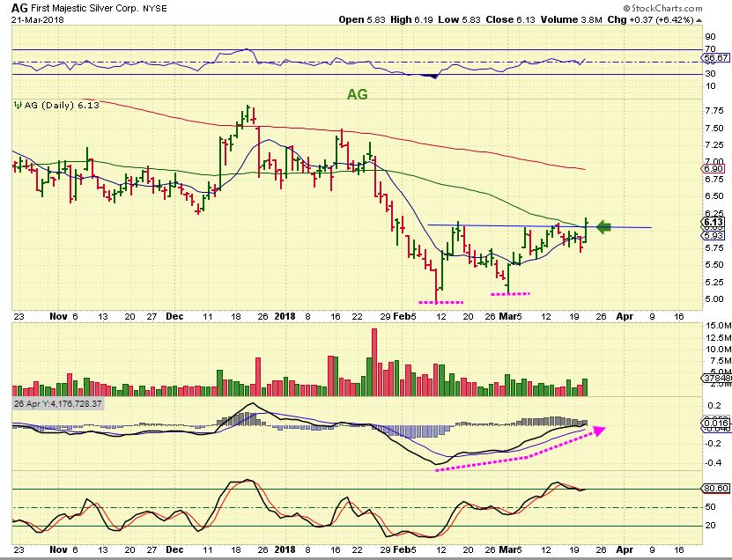Click the 7.50 price axis label
Viewport: 732px width, 560px height.
coord(714,129)
